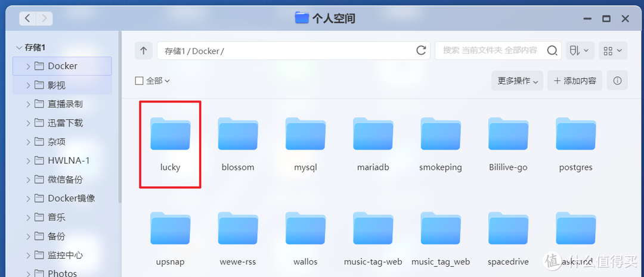This screenshot has width=644, height=277.
Task: Click the 添加内容 button
Action: click(x=575, y=80)
